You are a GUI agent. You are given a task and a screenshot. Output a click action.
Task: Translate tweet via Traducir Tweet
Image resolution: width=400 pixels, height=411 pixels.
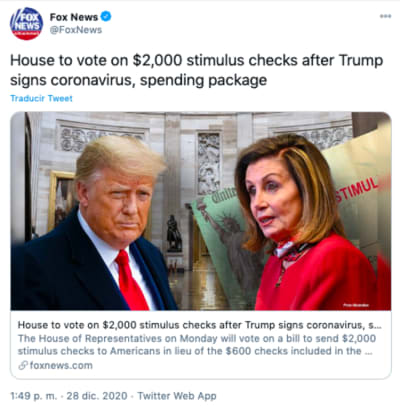coord(41,98)
